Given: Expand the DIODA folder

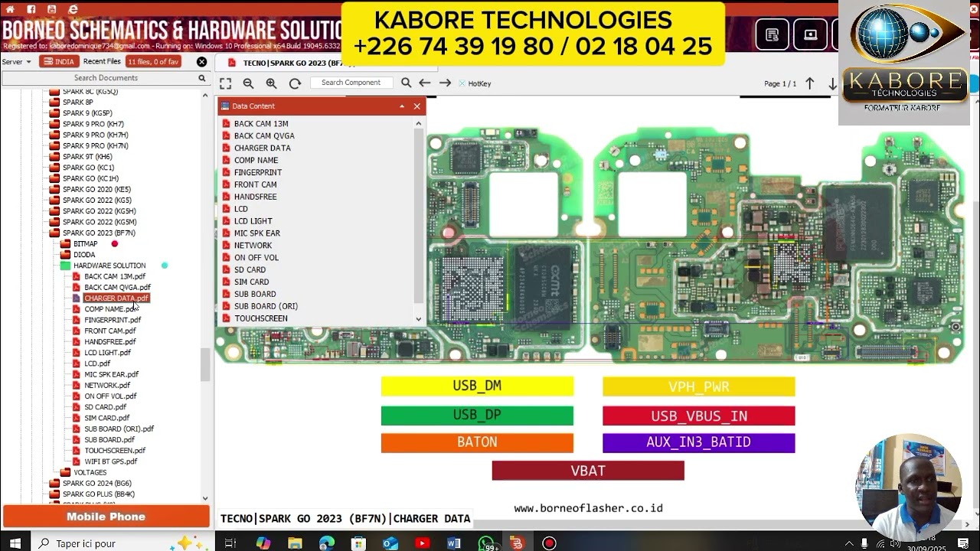Looking at the screenshot, I should (84, 255).
